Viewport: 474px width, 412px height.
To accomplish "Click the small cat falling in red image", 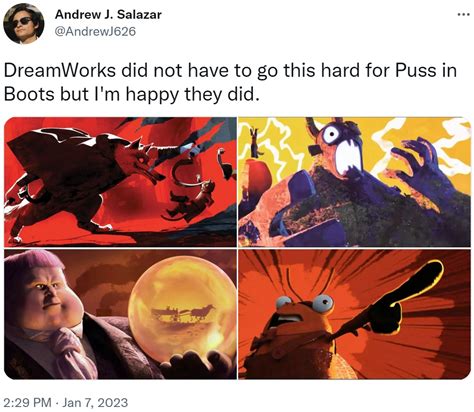I will (x=195, y=200).
